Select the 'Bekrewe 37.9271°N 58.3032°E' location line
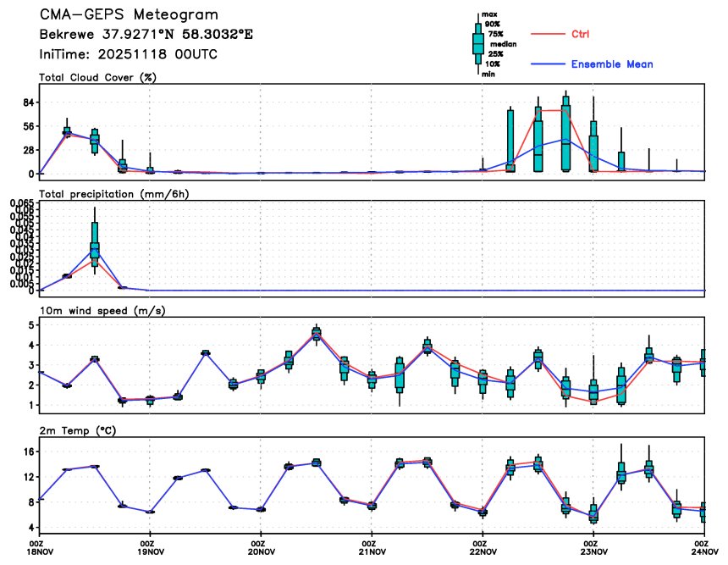Image resolution: width=728 pixels, height=565 pixels. 146,35
